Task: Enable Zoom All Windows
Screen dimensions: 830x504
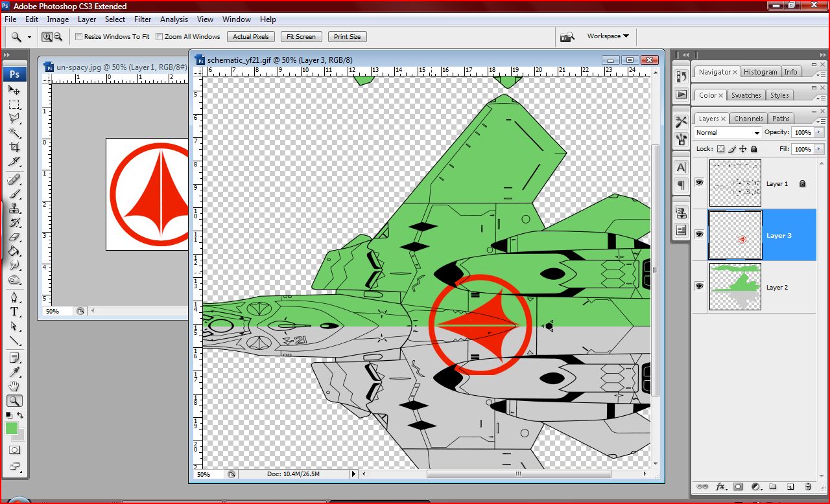Action: (160, 37)
